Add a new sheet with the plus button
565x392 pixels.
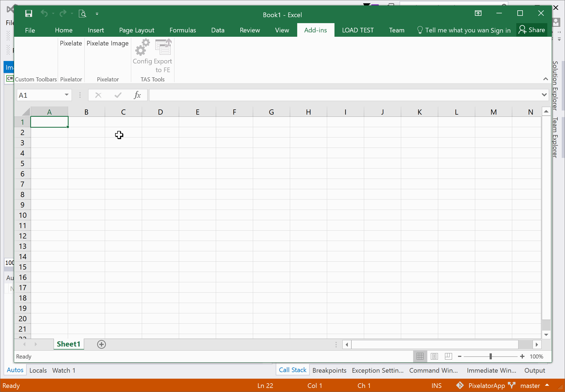tap(101, 344)
